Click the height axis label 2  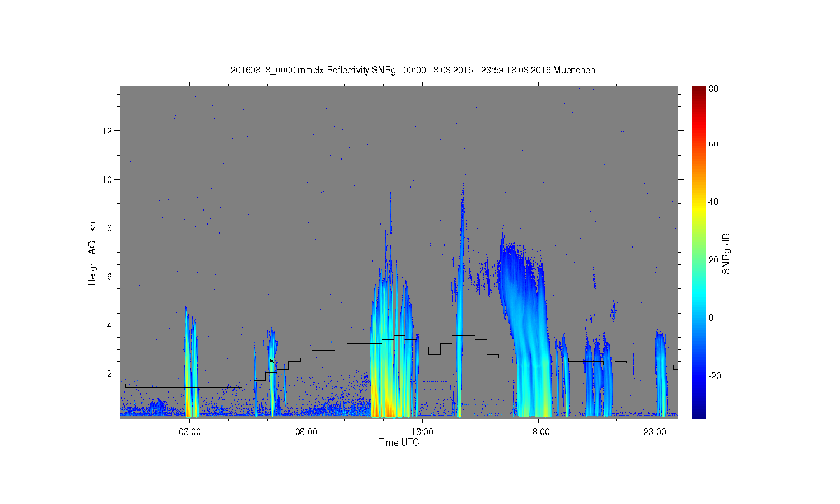(x=110, y=374)
